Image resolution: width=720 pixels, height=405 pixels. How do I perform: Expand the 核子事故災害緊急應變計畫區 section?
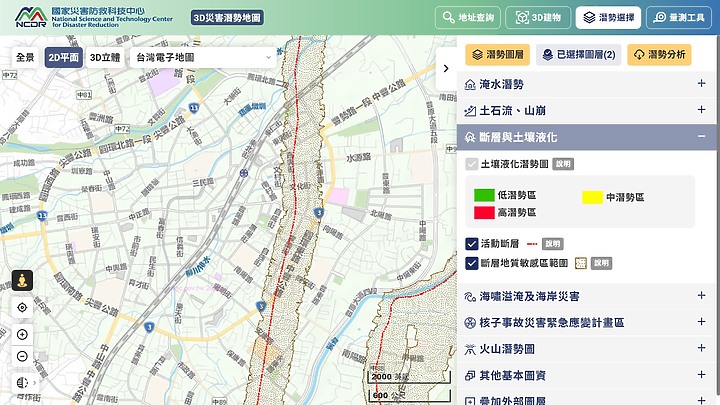coord(586,322)
